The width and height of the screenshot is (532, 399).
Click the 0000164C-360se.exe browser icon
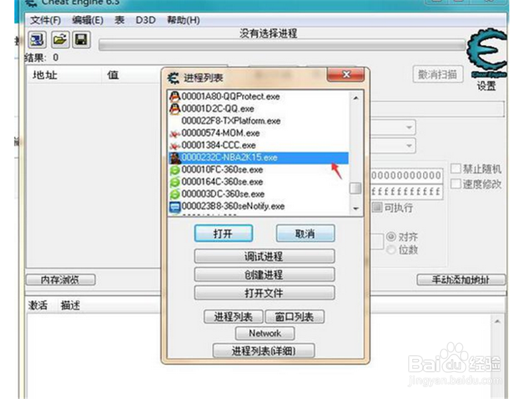(175, 182)
